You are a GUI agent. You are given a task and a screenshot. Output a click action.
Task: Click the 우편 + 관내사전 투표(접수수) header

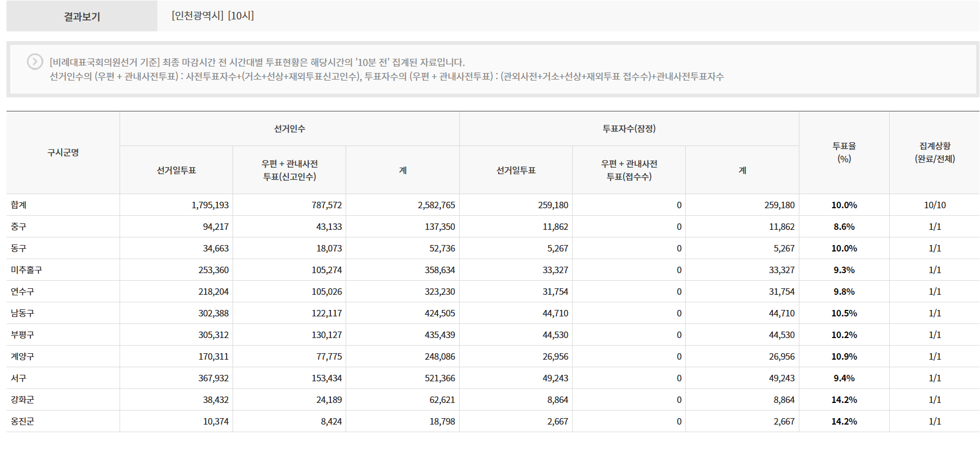pyautogui.click(x=629, y=170)
